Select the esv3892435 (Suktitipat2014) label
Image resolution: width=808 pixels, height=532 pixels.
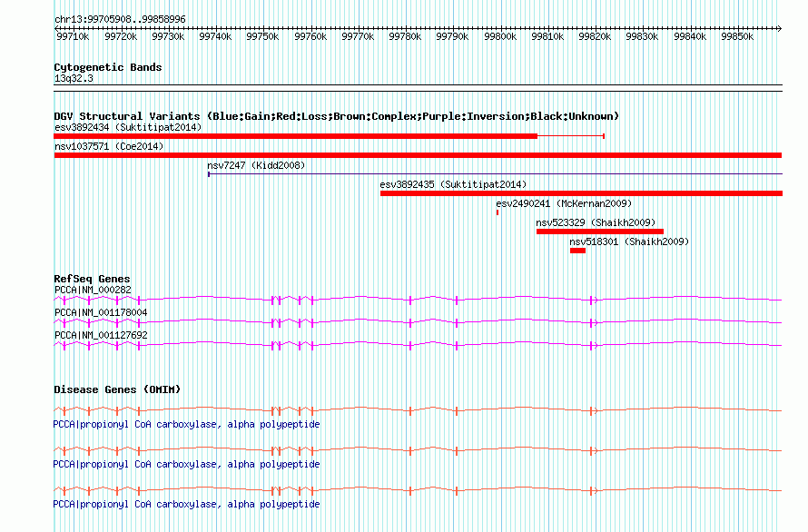click(x=453, y=184)
